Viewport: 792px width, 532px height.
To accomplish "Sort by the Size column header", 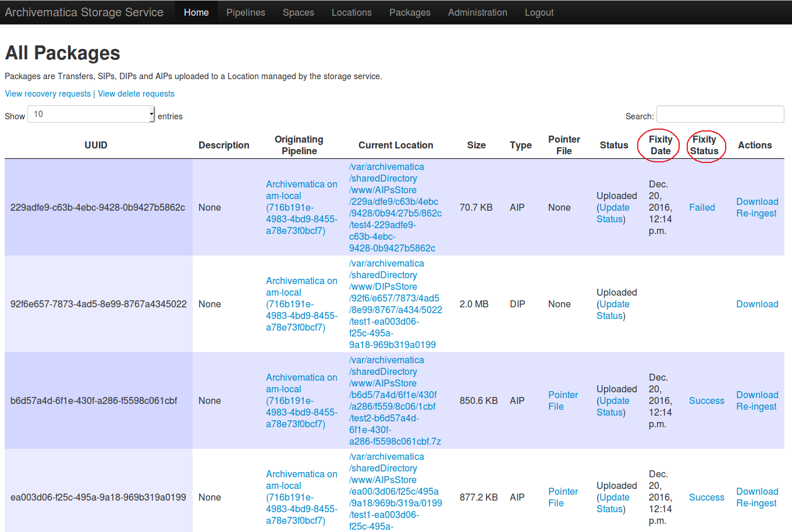I will click(x=476, y=145).
